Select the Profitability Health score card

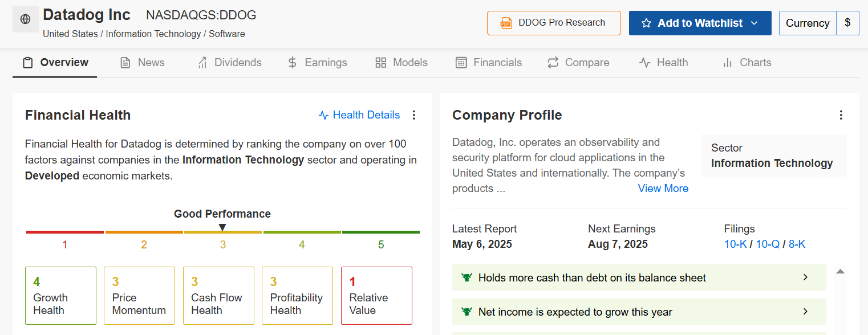(x=298, y=296)
